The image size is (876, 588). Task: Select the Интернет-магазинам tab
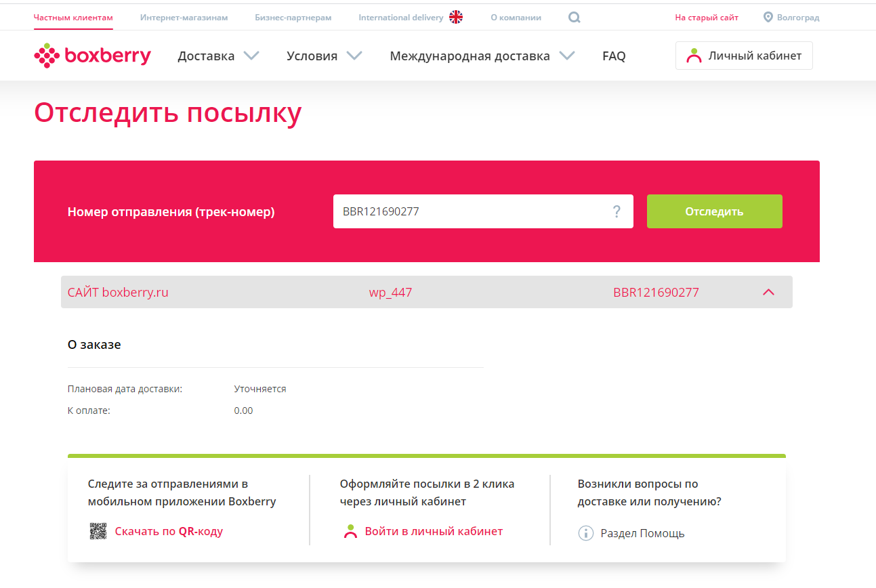pos(184,18)
